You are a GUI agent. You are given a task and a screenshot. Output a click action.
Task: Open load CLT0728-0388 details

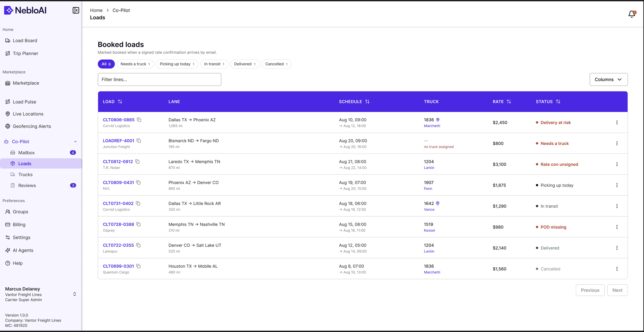click(x=118, y=224)
